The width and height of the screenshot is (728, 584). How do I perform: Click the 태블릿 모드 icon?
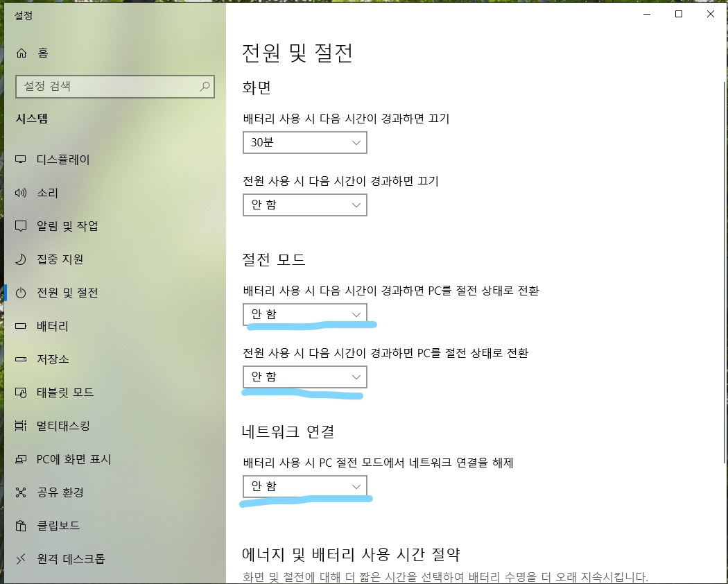coord(21,393)
